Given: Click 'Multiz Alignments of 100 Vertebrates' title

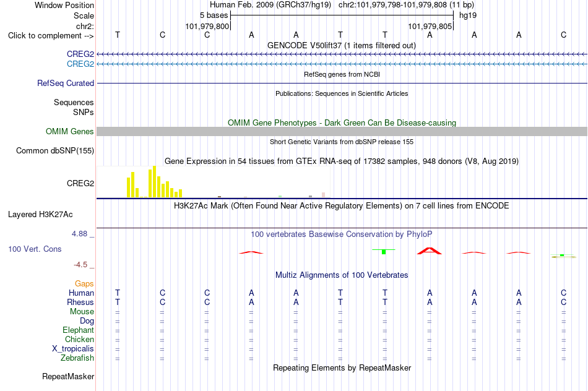Looking at the screenshot, I should click(x=342, y=275).
